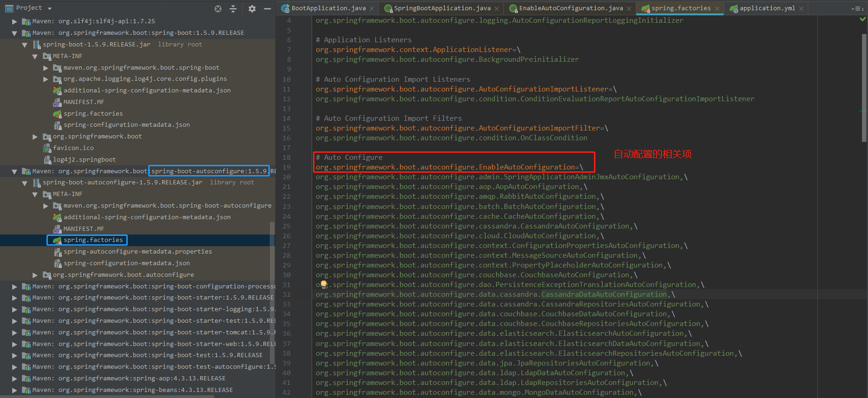Close the application.yml tab
The width and height of the screenshot is (868, 398).
802,8
